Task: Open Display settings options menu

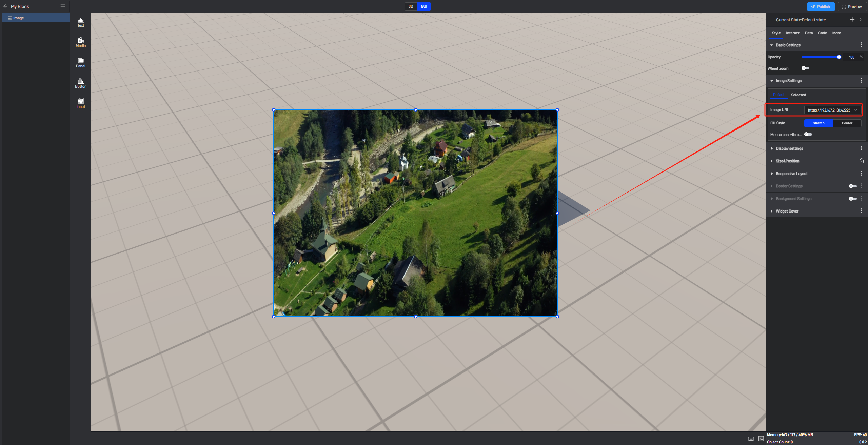Action: [x=861, y=148]
